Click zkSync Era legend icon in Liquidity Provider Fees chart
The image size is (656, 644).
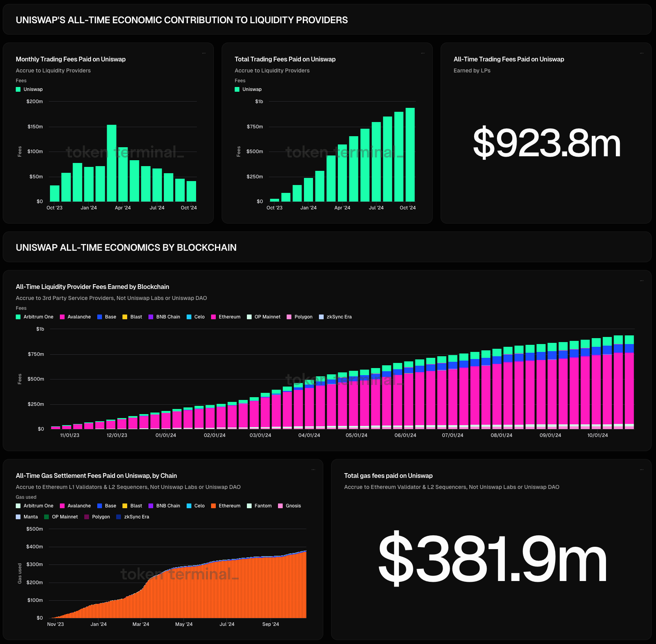click(321, 317)
